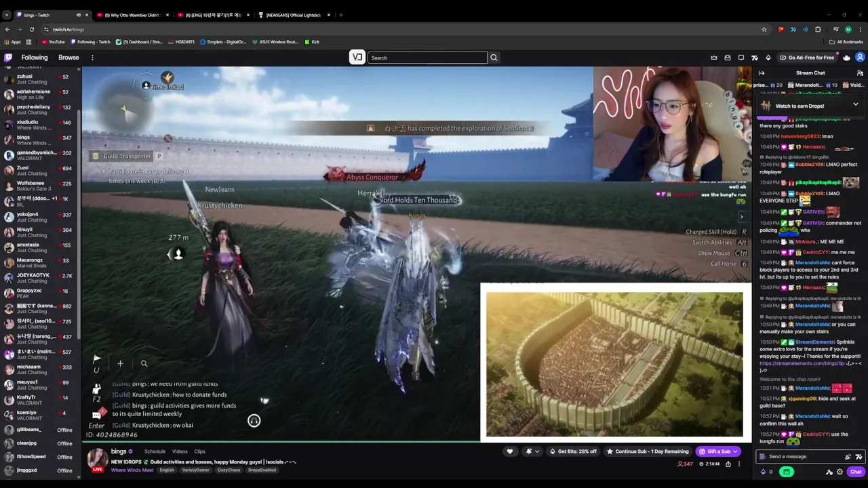This screenshot has height=488, width=868.
Task: Open the Whispers chat bubble icon
Action: [x=741, y=58]
